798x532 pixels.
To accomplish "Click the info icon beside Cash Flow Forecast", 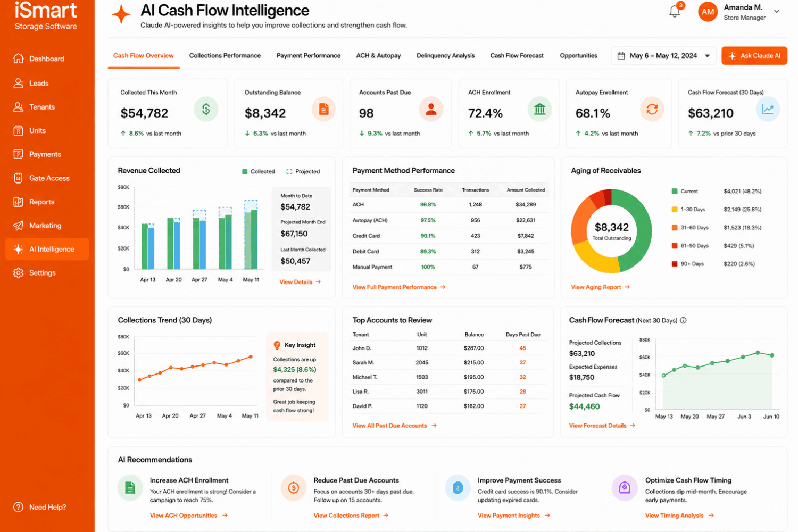I will (x=684, y=320).
